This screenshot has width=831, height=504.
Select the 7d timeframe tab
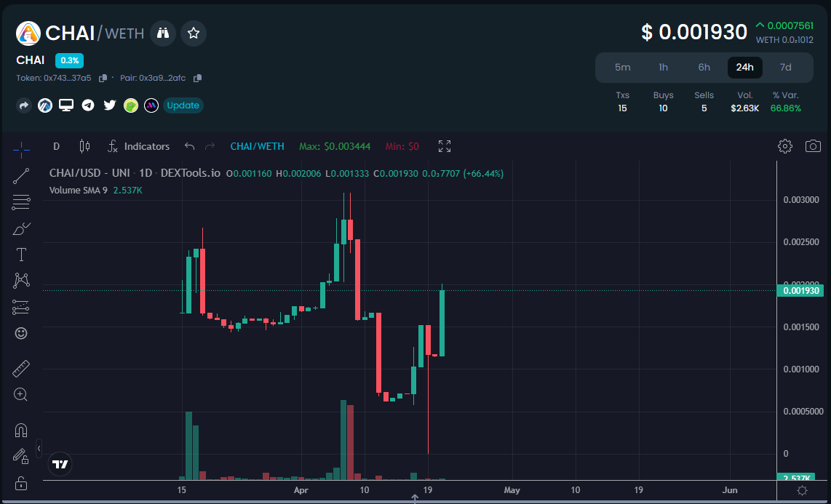[785, 67]
